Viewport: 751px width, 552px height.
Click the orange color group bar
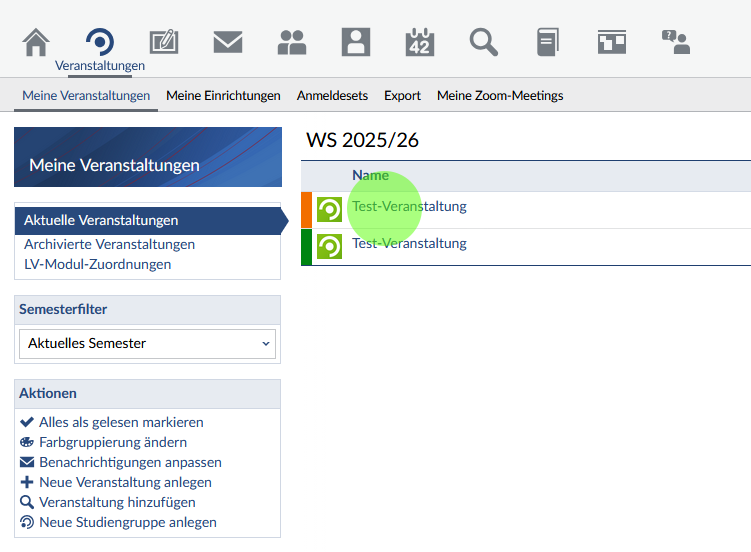pyautogui.click(x=306, y=210)
